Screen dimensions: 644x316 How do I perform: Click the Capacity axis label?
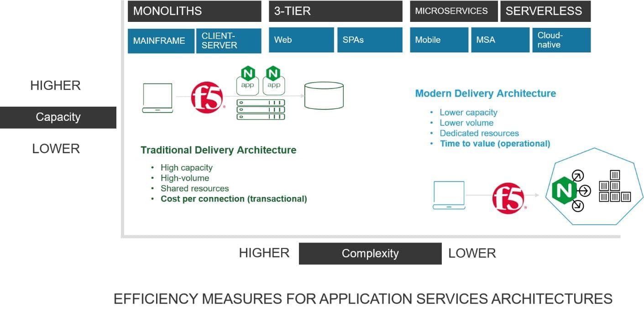tap(58, 117)
